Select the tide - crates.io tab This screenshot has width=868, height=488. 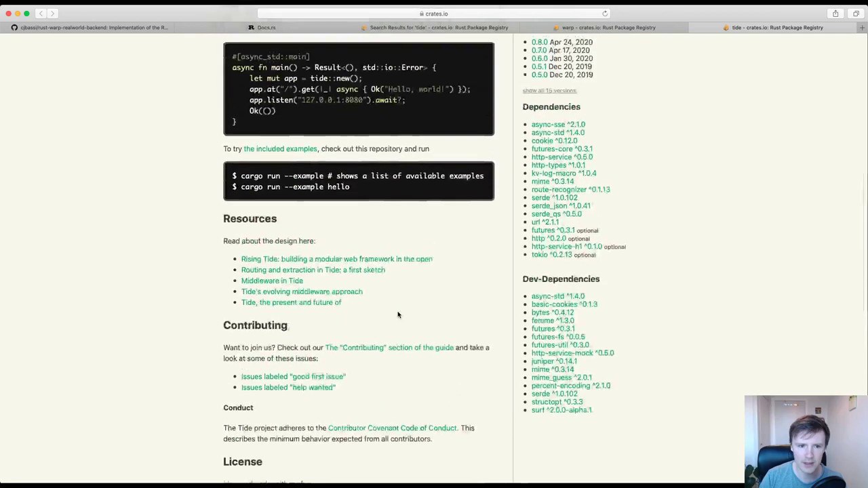[773, 28]
